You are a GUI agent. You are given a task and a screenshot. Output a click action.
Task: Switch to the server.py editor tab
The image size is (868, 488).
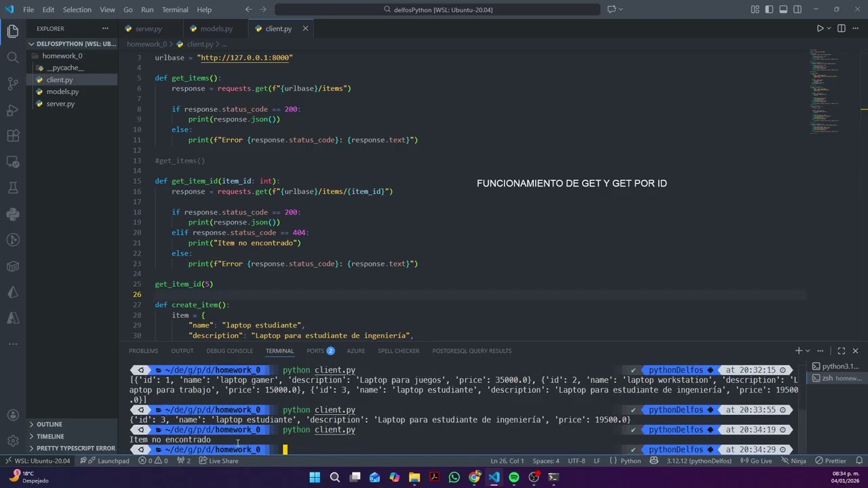149,28
